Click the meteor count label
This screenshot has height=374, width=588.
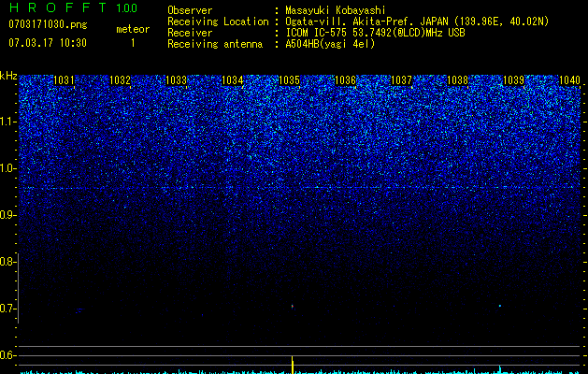133,29
